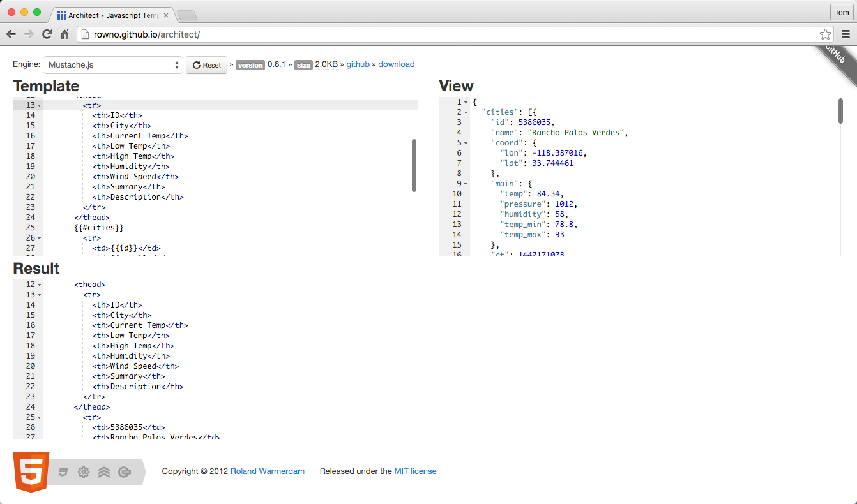The height and width of the screenshot is (504, 857).
Task: Collapse the coord object fold in the View panel
Action: [x=467, y=142]
